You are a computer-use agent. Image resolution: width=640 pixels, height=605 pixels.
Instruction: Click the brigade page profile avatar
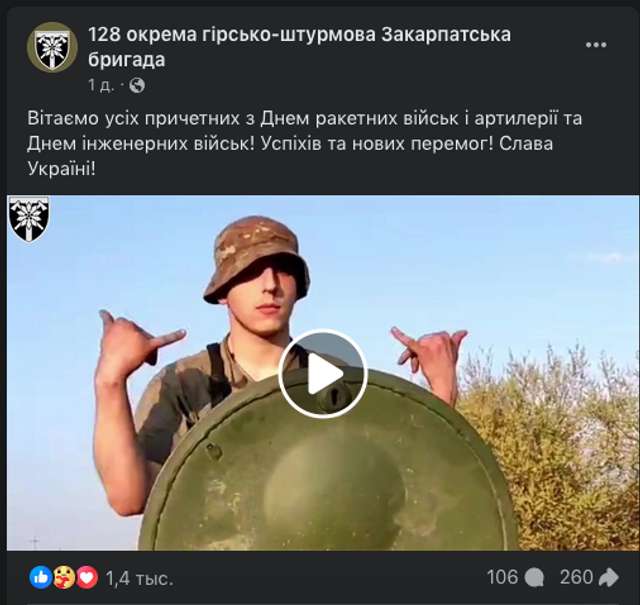pos(52,47)
